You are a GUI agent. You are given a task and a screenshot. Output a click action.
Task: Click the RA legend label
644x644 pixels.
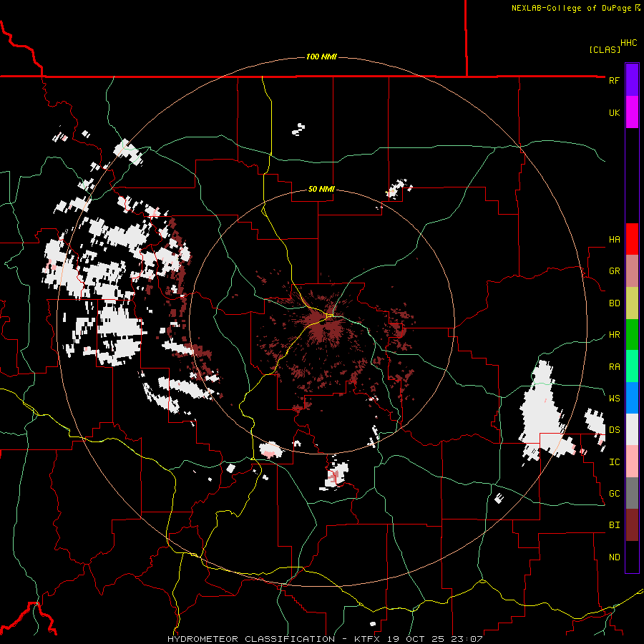614,367
